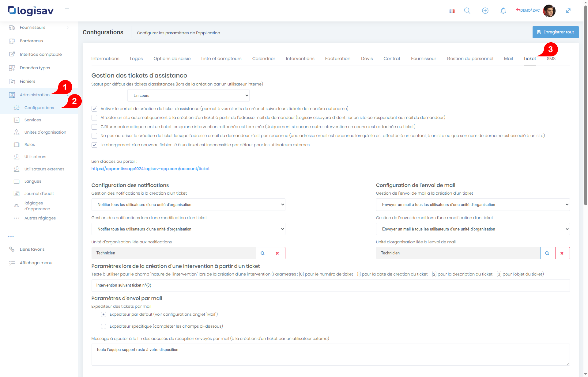Open the ticket portal access link

(150, 169)
